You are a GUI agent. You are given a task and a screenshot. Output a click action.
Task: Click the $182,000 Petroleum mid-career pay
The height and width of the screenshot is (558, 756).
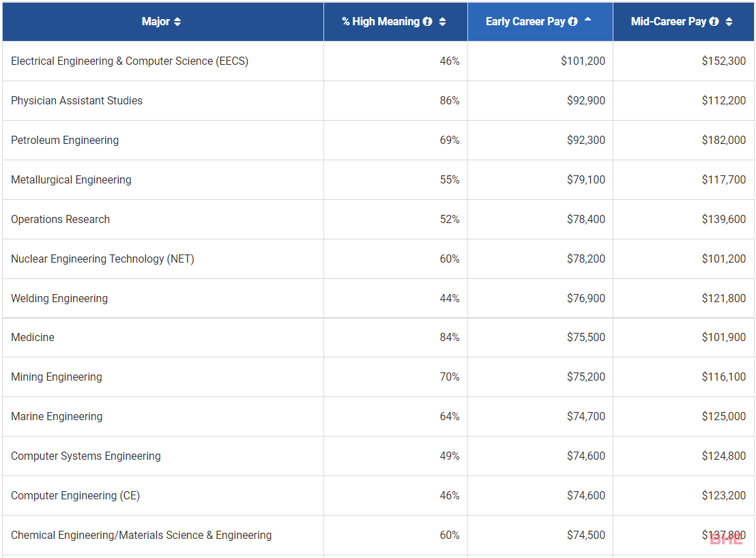pos(724,141)
